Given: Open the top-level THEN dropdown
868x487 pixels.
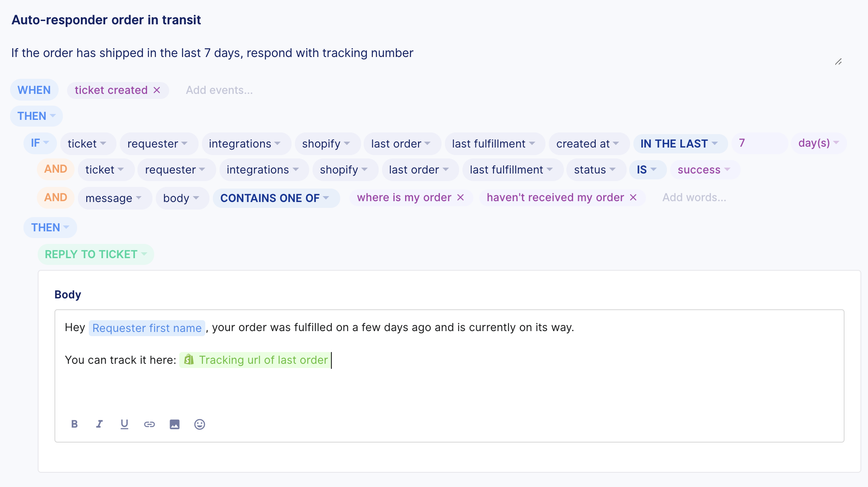Looking at the screenshot, I should point(36,116).
